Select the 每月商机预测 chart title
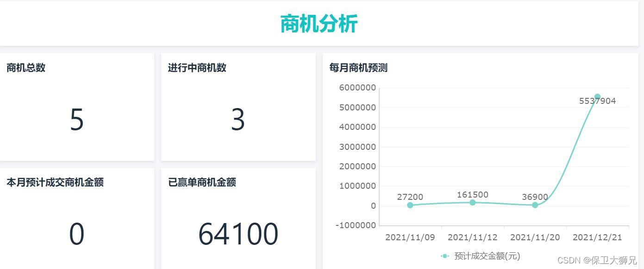 tap(358, 68)
